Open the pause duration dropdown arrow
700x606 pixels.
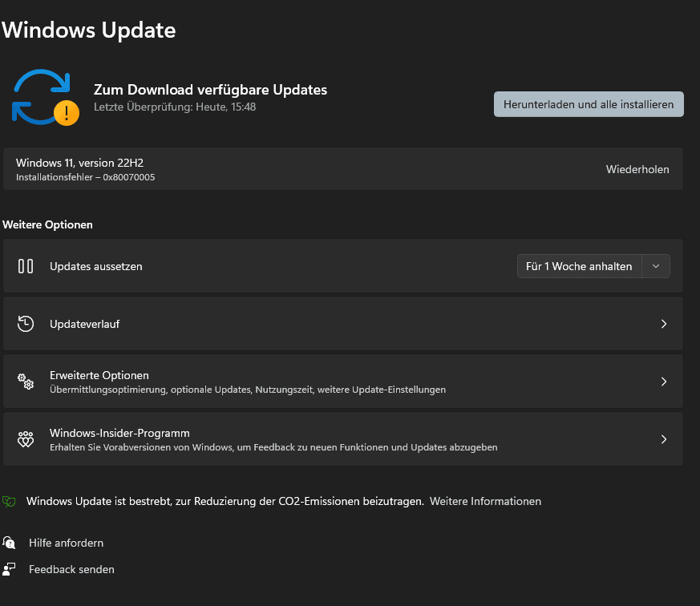656,266
